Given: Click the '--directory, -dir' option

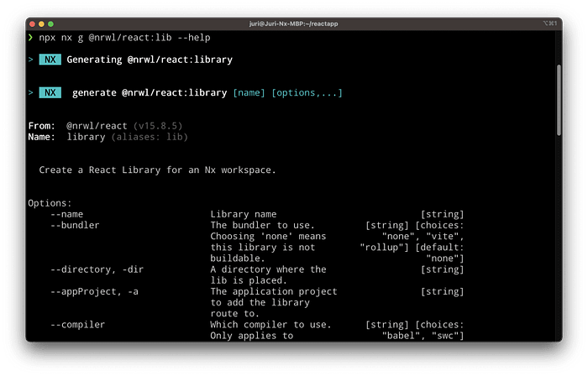Looking at the screenshot, I should [x=97, y=269].
